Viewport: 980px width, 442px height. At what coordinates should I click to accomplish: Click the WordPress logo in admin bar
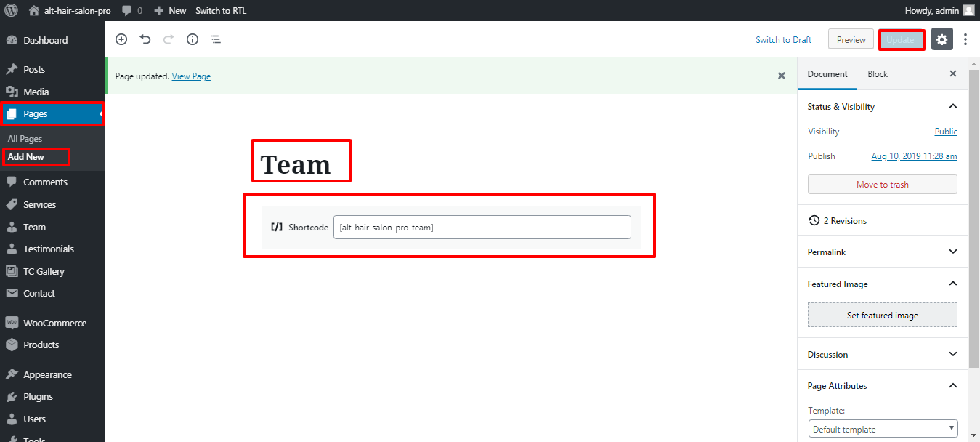[x=11, y=10]
